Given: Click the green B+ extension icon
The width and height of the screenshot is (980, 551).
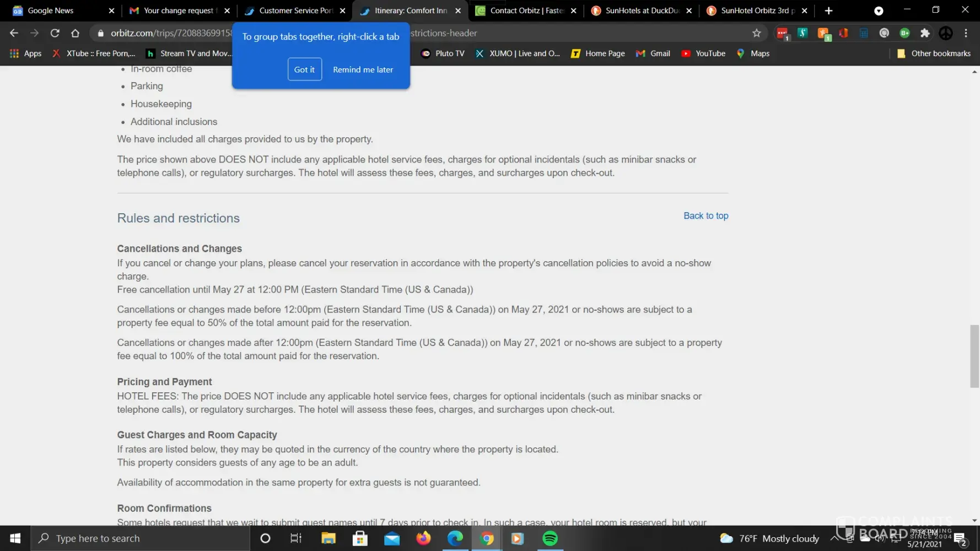Looking at the screenshot, I should [x=904, y=33].
